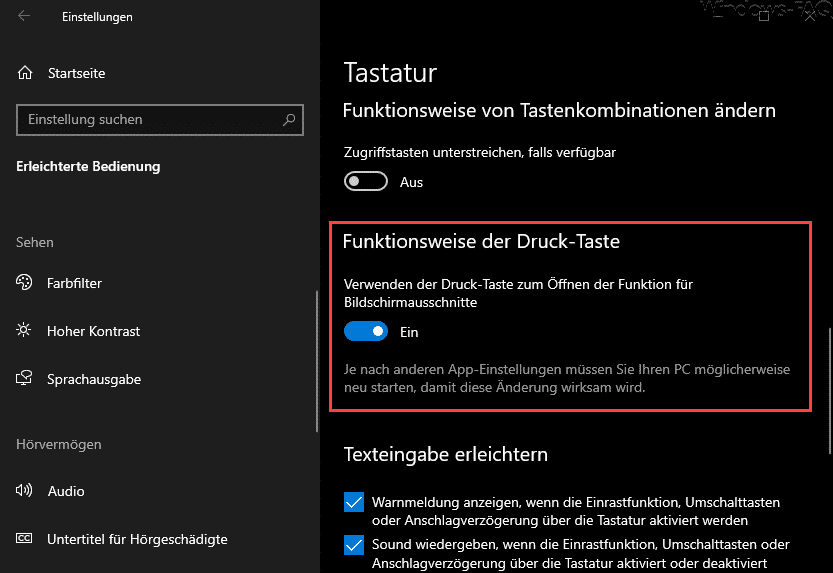833x573 pixels.
Task: Click the Sound wiedergeben label text
Action: point(581,553)
